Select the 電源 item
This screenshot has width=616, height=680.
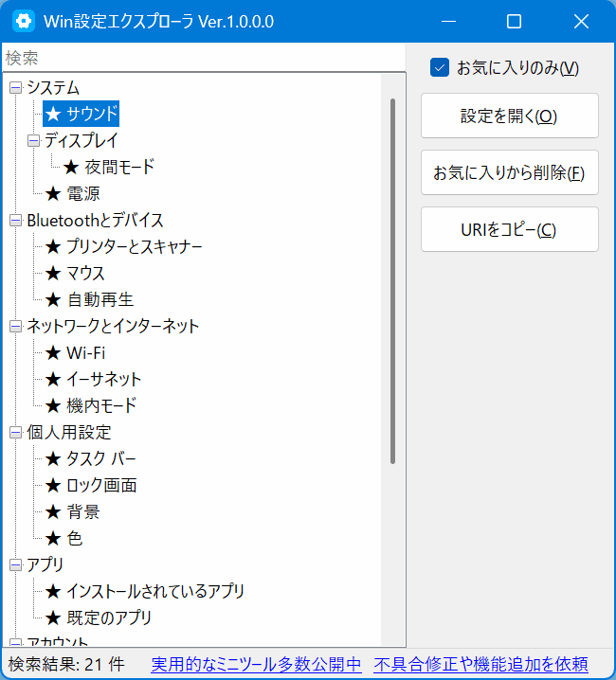click(72, 193)
